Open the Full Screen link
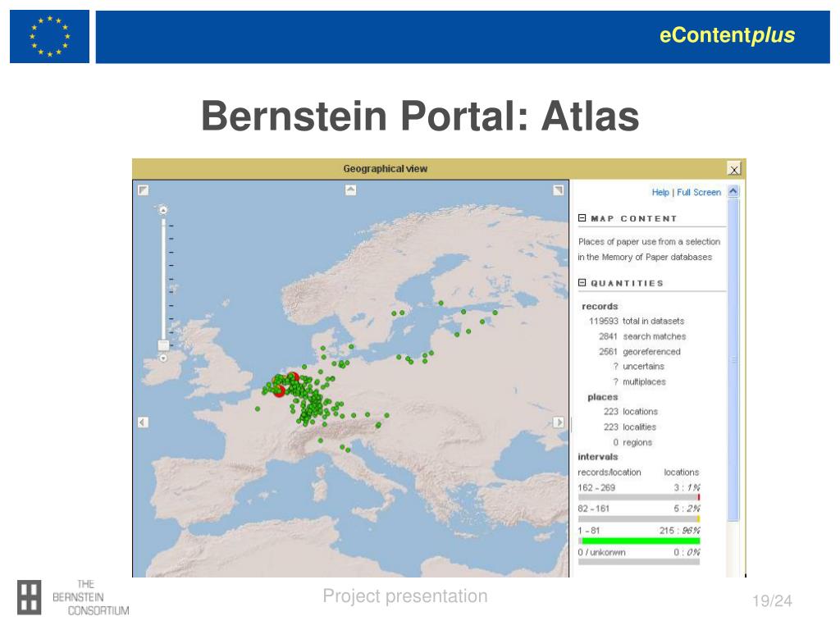840x630 pixels. click(699, 192)
